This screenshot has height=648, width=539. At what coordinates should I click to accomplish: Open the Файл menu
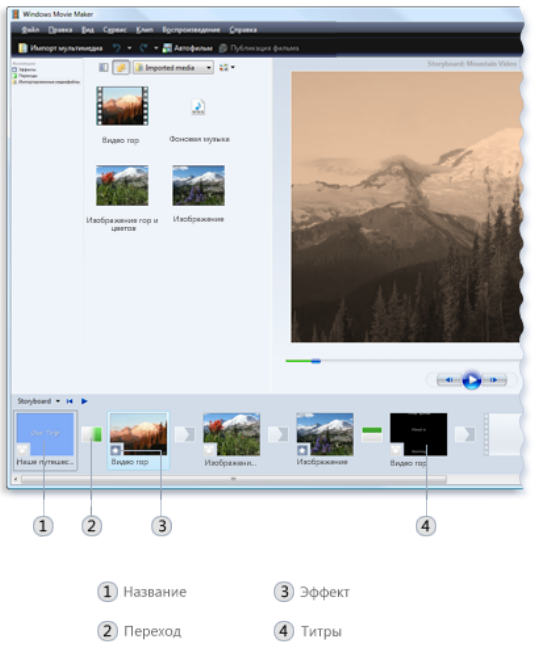(30, 30)
